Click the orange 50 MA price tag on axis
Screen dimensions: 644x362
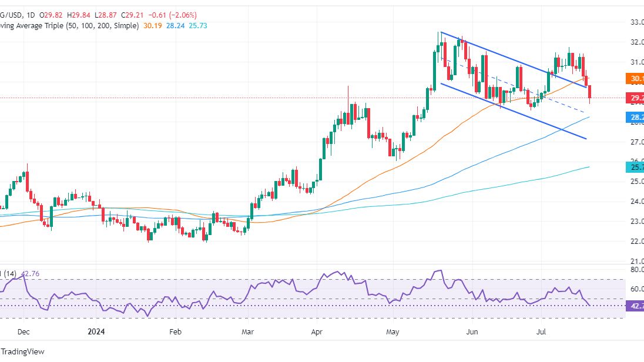tap(635, 78)
